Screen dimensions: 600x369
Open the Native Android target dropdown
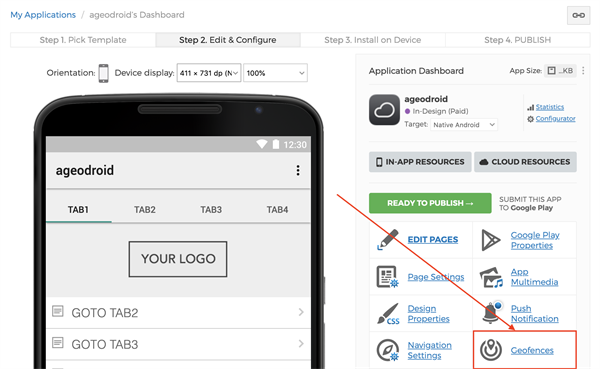click(x=464, y=125)
